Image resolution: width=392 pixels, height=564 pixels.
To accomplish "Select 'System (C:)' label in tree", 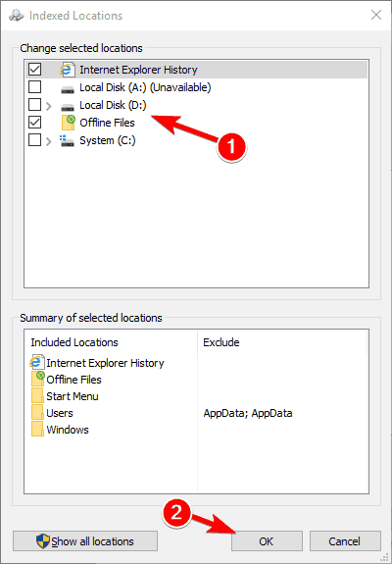I will [x=108, y=140].
